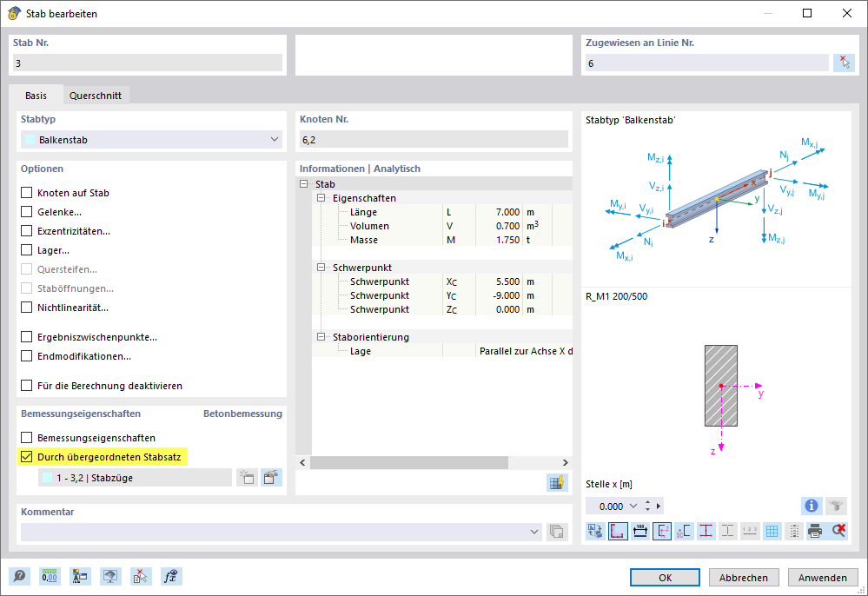Collapse the Stab tree node
868x596 pixels.
click(304, 183)
